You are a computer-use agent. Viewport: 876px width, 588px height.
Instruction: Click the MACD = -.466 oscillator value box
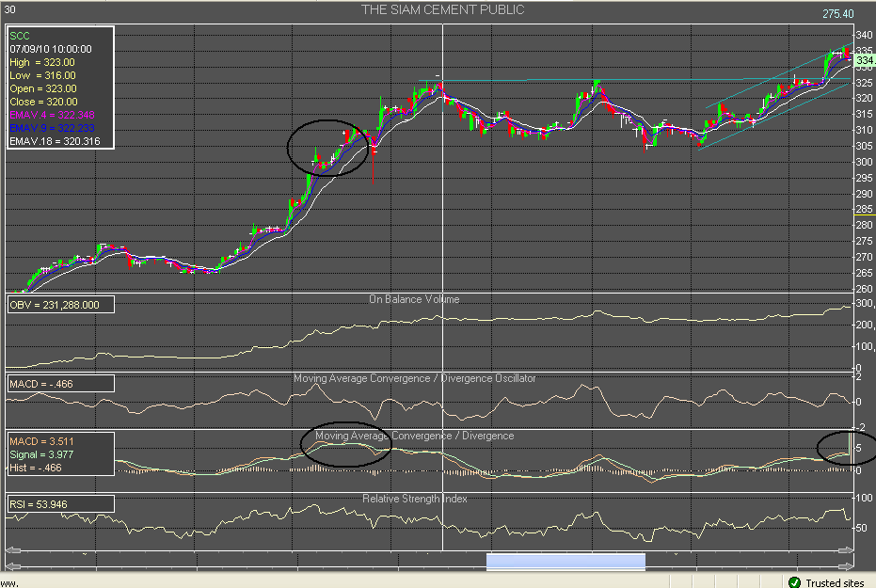[60, 384]
